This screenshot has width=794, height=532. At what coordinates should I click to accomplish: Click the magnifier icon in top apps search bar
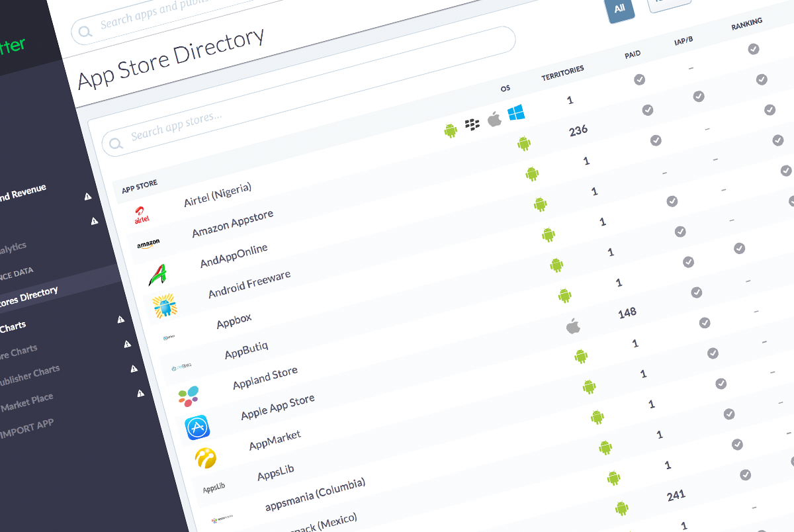(x=85, y=32)
